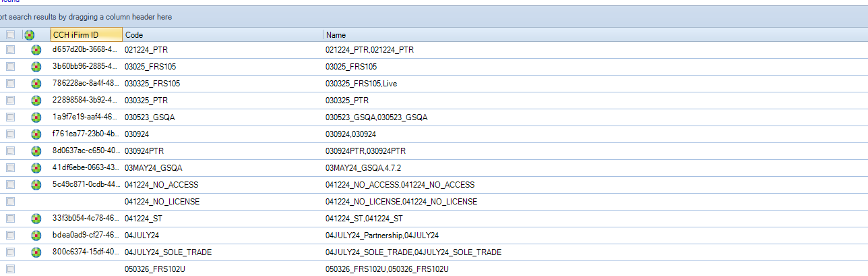Select iFirm ID d657d20b-3668-4... cell
This screenshot has height=276, width=868.
(x=86, y=50)
